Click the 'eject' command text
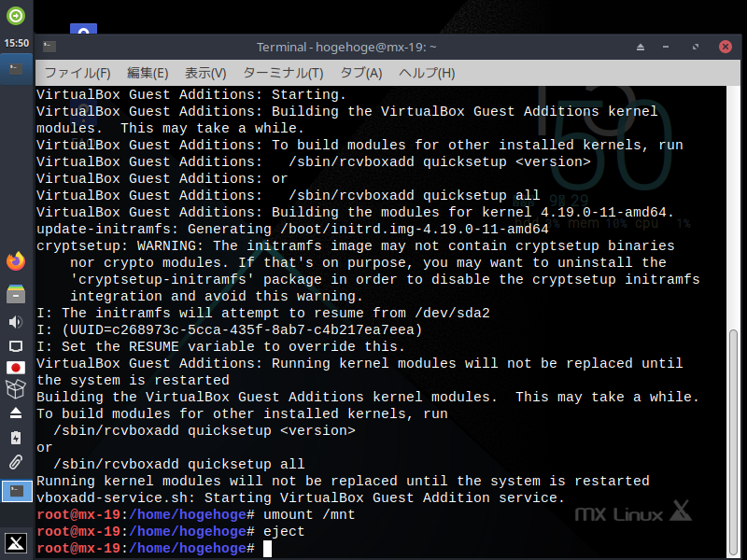 point(284,531)
